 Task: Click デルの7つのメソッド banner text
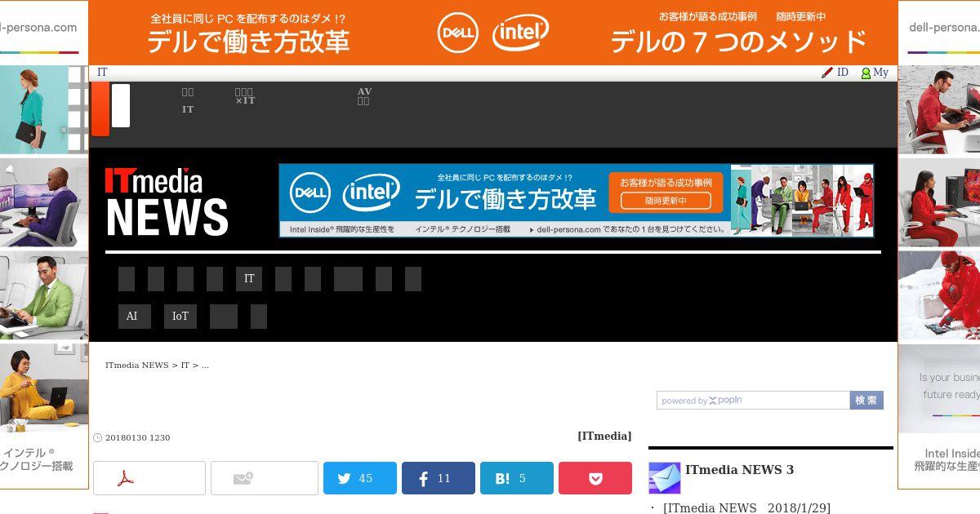pos(738,42)
